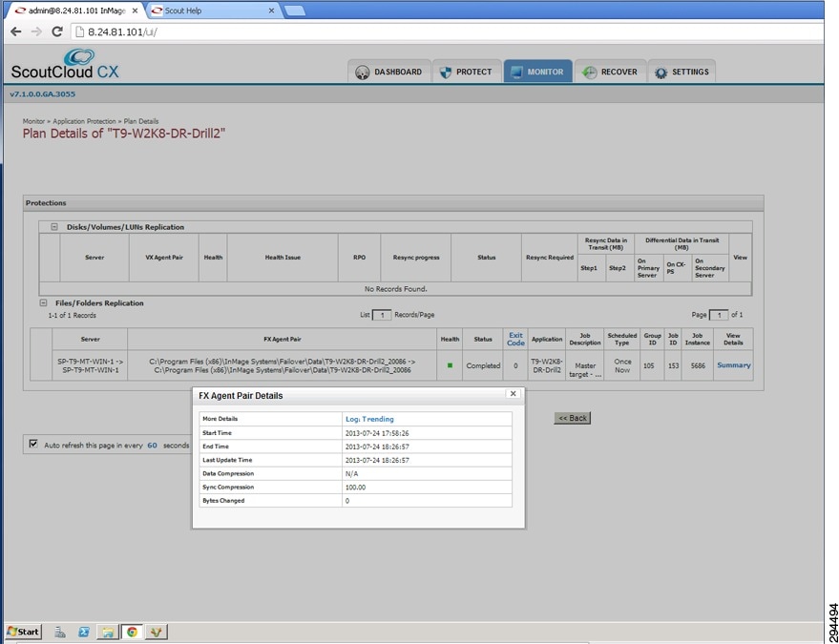Click the browser forward arrow
The image size is (839, 644).
point(36,31)
